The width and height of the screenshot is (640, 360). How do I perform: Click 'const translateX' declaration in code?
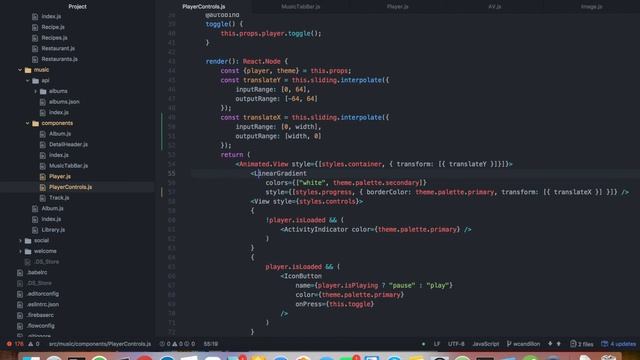click(x=251, y=118)
